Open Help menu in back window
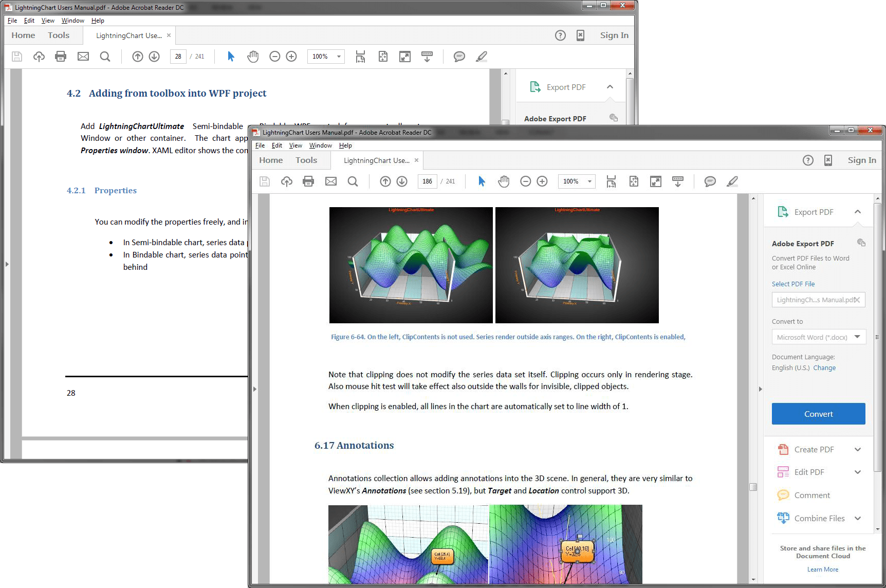This screenshot has height=588, width=886. [98, 21]
